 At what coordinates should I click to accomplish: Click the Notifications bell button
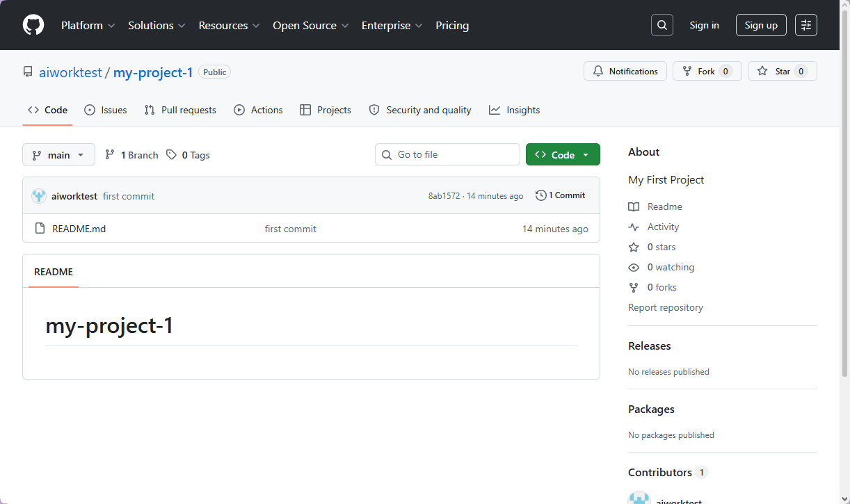[x=625, y=71]
